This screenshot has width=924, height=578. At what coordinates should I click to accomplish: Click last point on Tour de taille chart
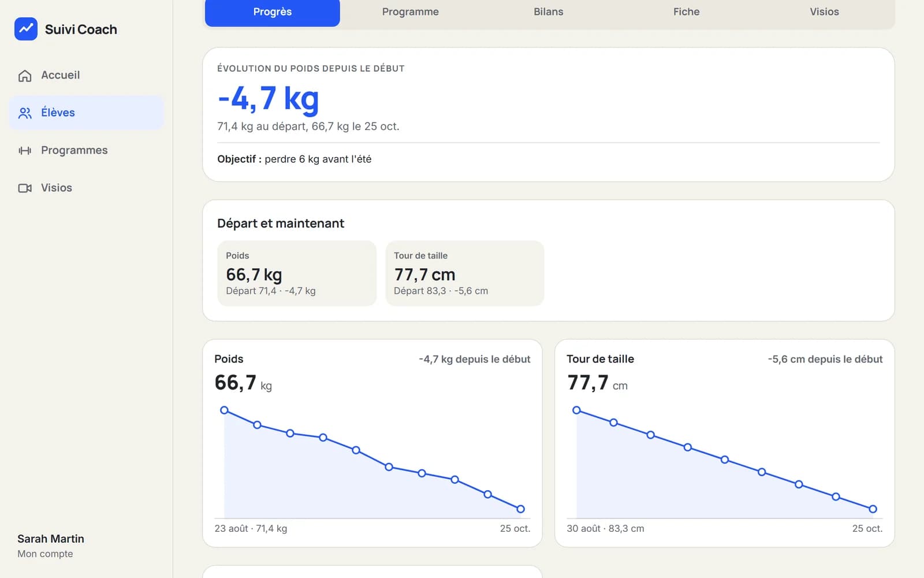[873, 509]
